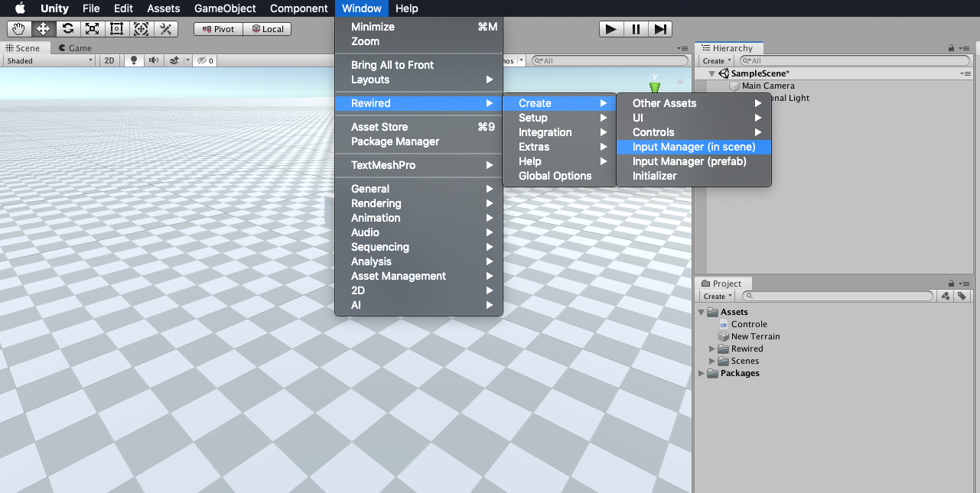980x493 pixels.
Task: Click the Project search field
Action: 838,296
